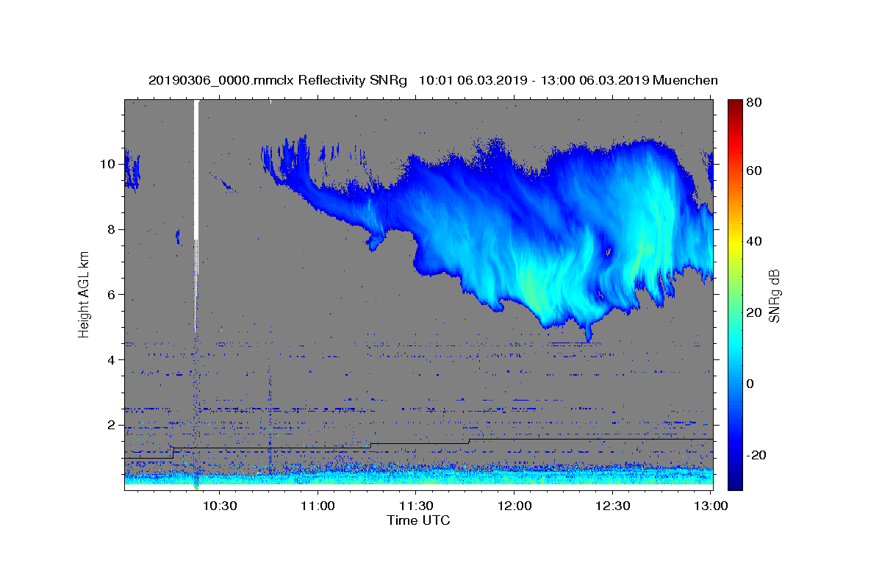Select the 10:30 time tick label
The image size is (882, 588).
pyautogui.click(x=220, y=506)
